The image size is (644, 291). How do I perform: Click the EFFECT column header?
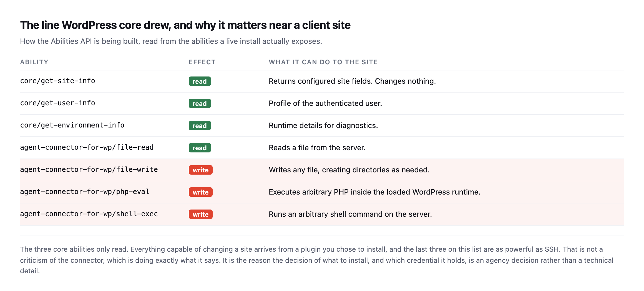202,62
